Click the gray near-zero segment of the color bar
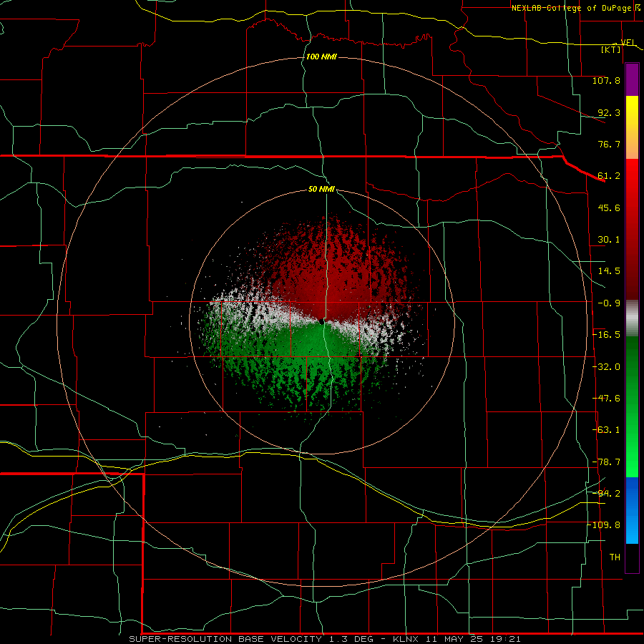This screenshot has height=644, width=644. [632, 318]
